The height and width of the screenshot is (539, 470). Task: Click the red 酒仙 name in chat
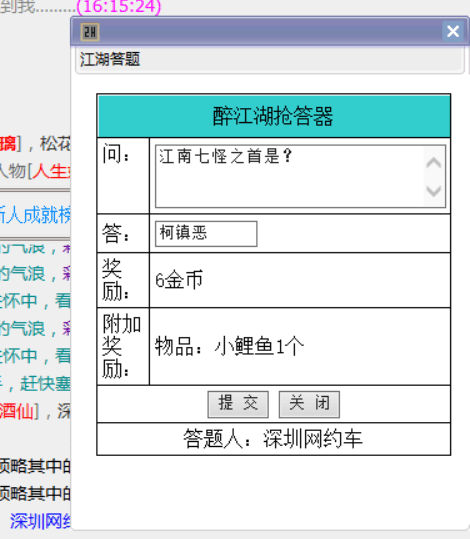(16, 411)
